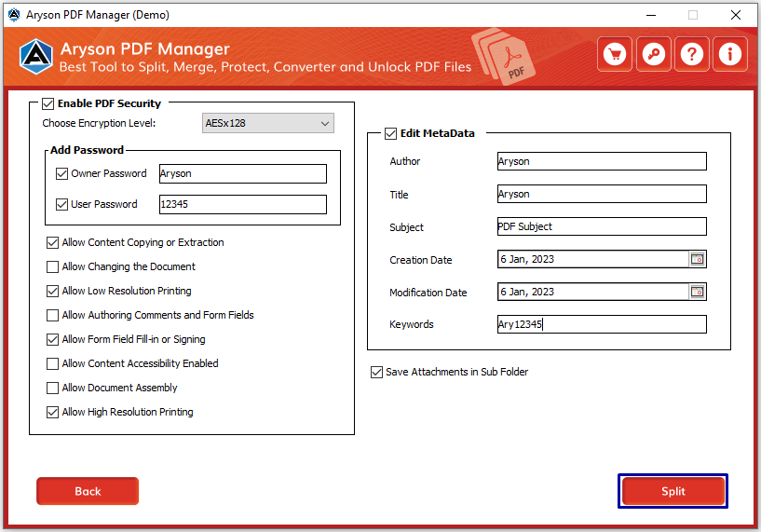The height and width of the screenshot is (532, 761).
Task: Click the Aryson title bar app icon
Action: [14, 15]
